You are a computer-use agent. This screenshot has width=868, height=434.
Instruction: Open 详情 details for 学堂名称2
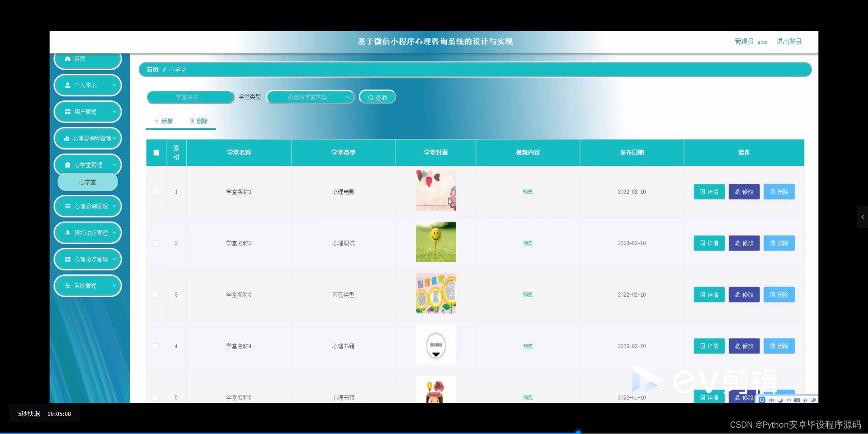click(708, 243)
